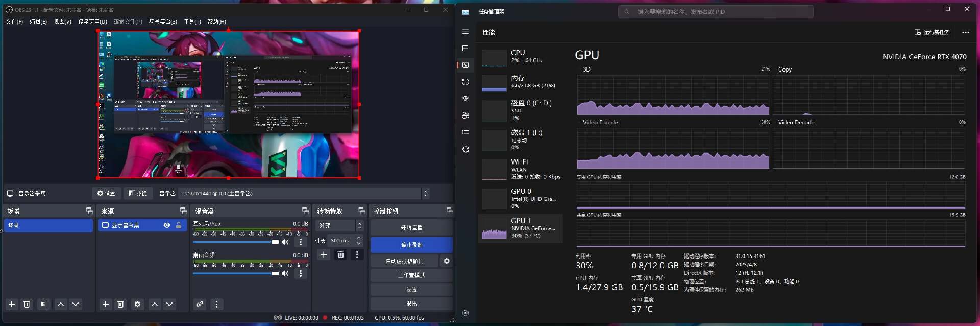The height and width of the screenshot is (326, 980).
Task: Open the 帮助(H) menu in OBS
Action: (217, 21)
